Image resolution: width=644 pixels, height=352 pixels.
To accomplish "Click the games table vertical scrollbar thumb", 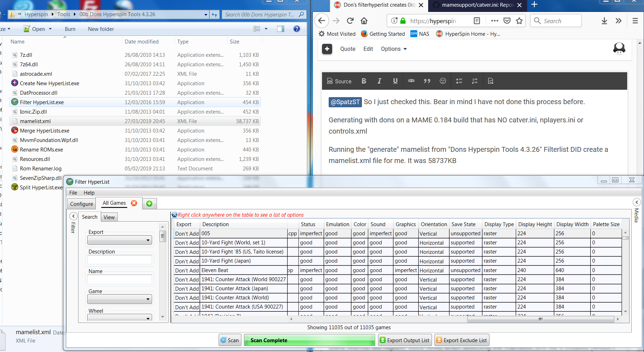I will 625,238.
